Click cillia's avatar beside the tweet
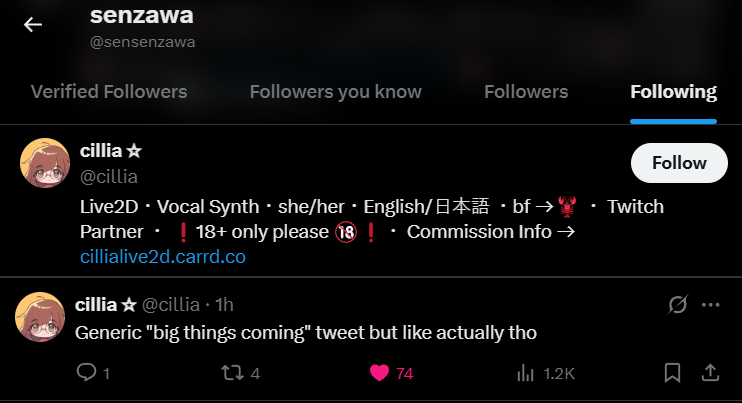This screenshot has width=742, height=403. (x=40, y=317)
